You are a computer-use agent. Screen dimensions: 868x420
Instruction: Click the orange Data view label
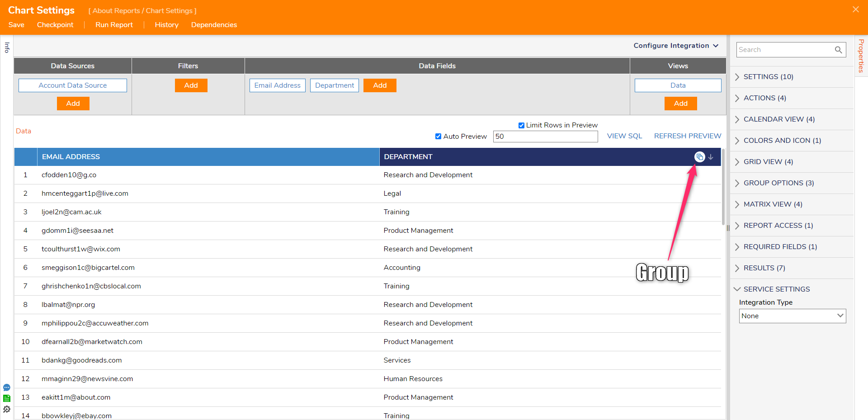[24, 131]
